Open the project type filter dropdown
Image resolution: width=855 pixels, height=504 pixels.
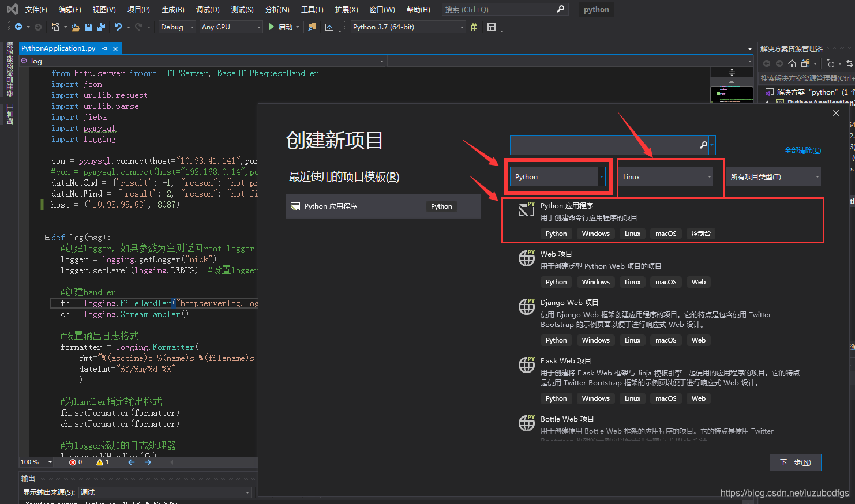pos(773,176)
